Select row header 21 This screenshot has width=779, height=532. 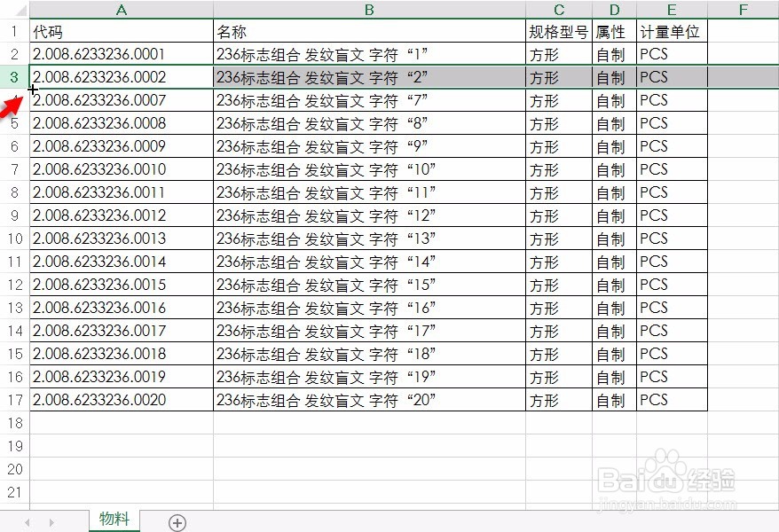[x=12, y=493]
